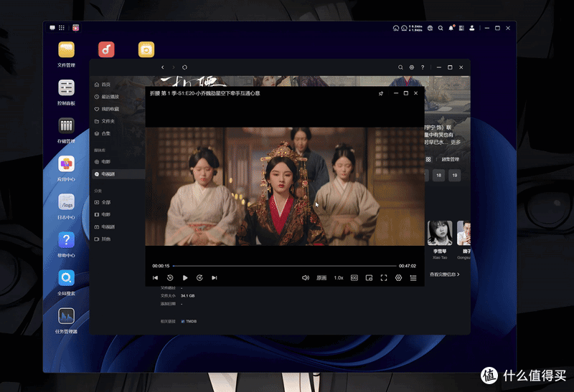Pin the video player window on top
574x392 pixels.
pos(381,93)
